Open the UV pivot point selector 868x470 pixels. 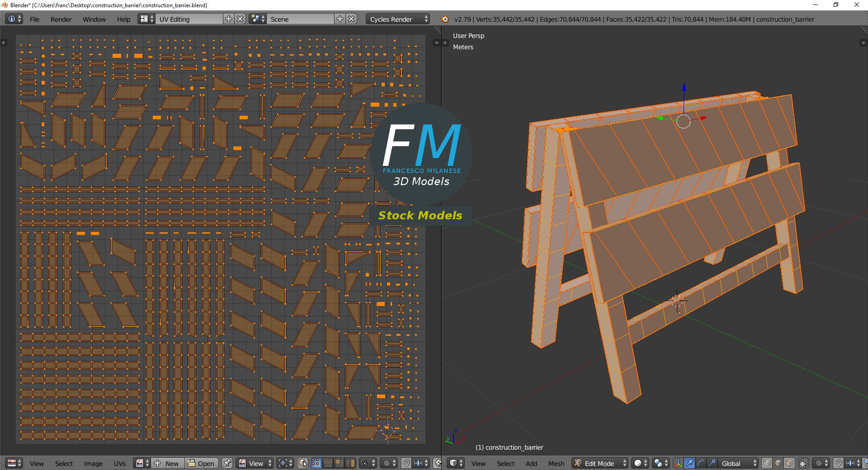click(x=285, y=463)
